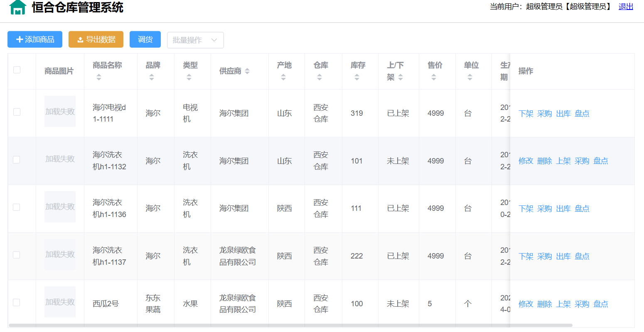
Task: Click 盘点 for 海尔洗衣机h1-1132
Action: pos(601,161)
